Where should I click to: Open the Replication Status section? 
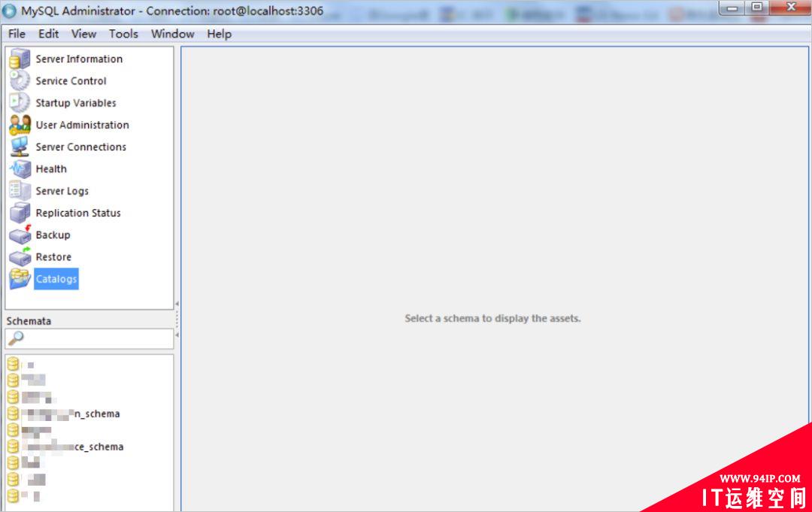click(77, 213)
